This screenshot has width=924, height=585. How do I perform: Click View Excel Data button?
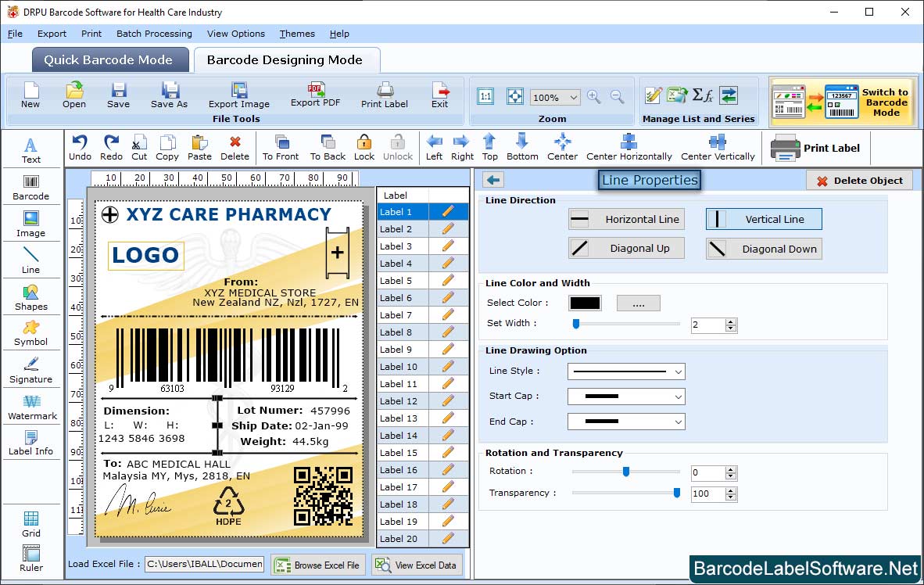click(x=417, y=565)
